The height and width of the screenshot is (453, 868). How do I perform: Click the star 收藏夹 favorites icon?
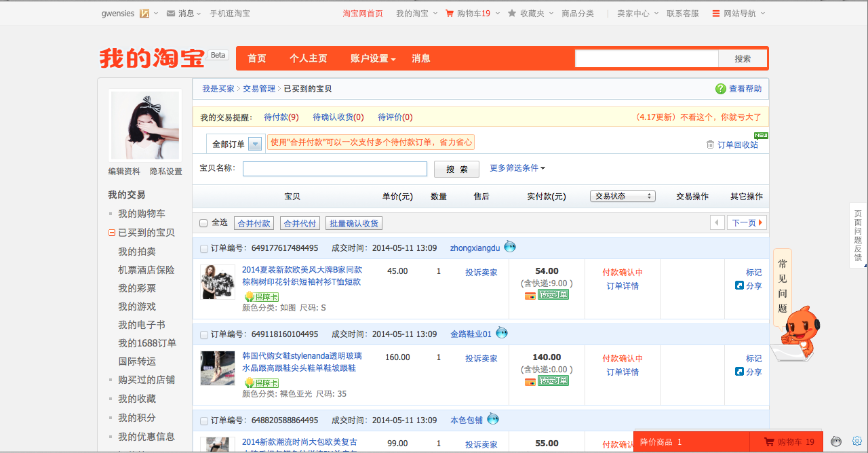(x=512, y=14)
